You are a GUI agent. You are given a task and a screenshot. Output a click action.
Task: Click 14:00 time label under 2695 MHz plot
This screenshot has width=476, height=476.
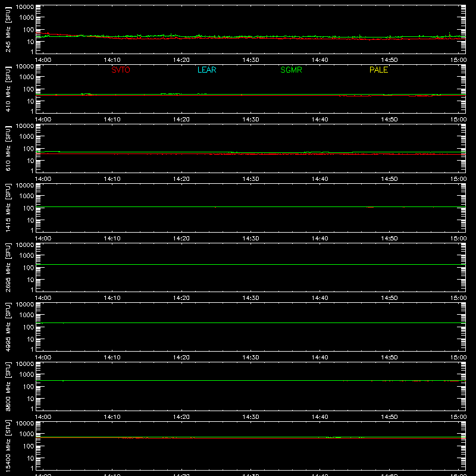(43, 298)
